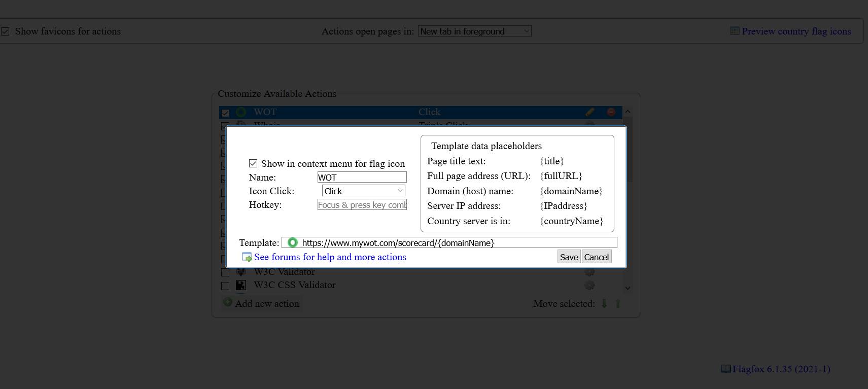The image size is (868, 389).
Task: Click the table icon beside Preview country flags
Action: click(735, 31)
